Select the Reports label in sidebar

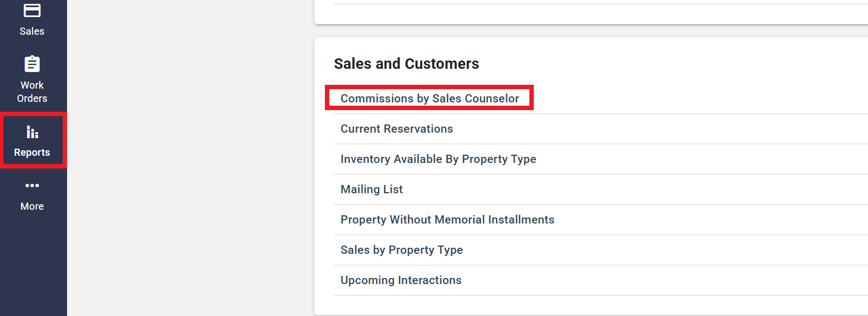click(32, 152)
